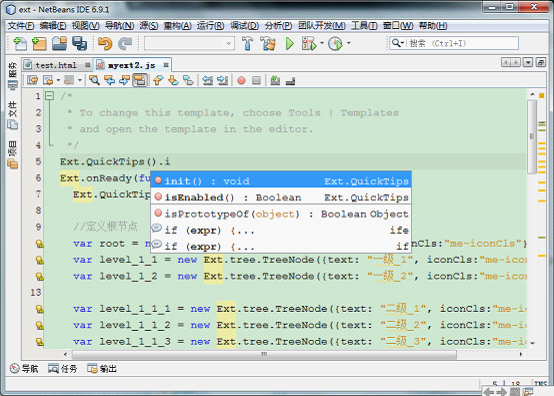Open the 编辑(E) menu

tap(53, 26)
